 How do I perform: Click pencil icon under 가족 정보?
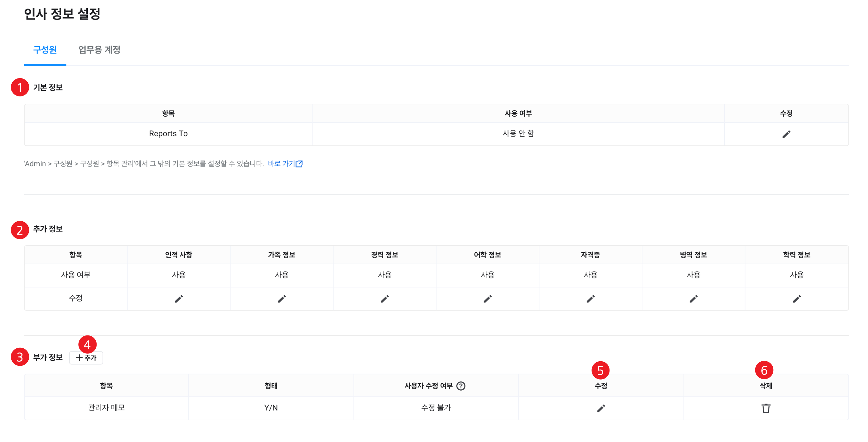282,299
